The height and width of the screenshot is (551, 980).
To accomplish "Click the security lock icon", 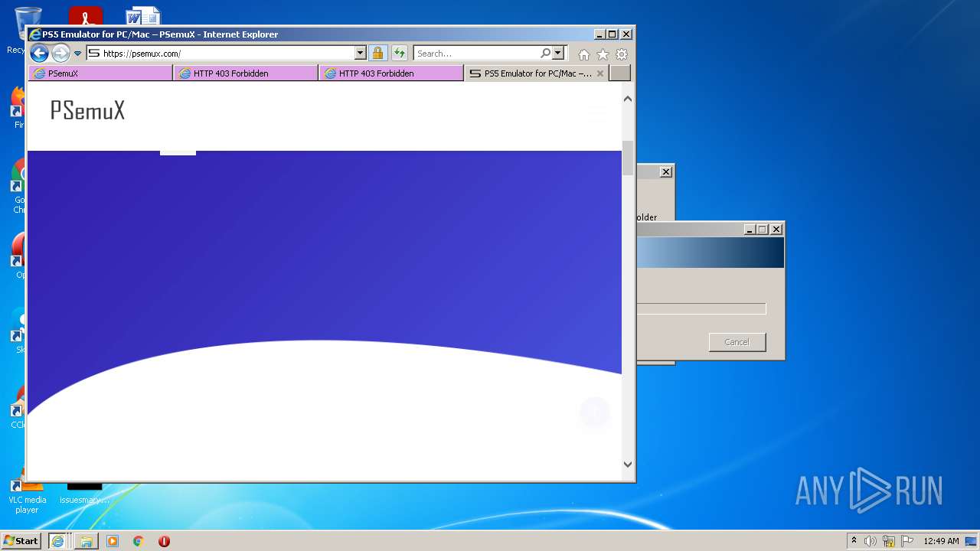I will pyautogui.click(x=377, y=54).
